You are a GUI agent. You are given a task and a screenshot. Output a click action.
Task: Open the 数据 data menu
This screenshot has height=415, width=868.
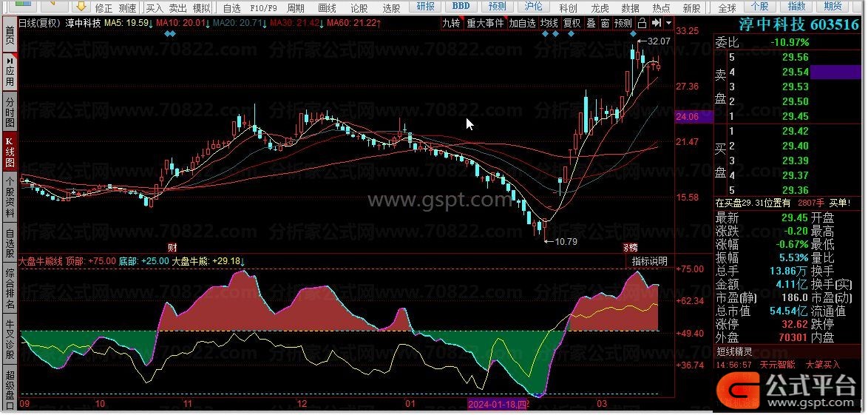coord(630,7)
